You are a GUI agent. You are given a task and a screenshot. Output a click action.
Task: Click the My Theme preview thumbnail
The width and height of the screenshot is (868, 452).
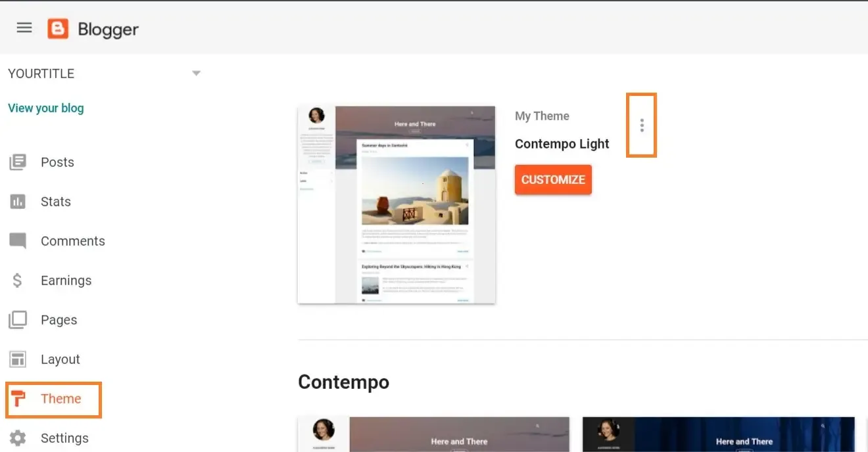coord(397,205)
